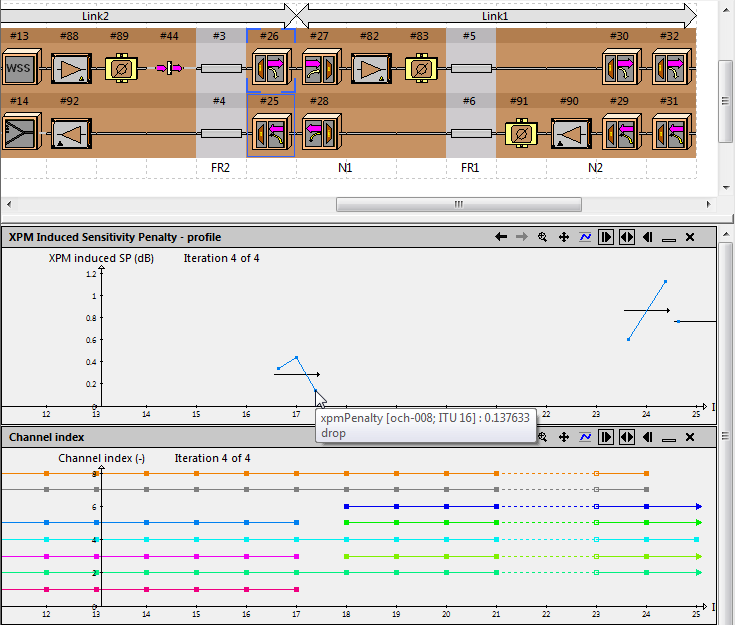
Task: Step to next iteration in XPM panel
Action: point(606,237)
